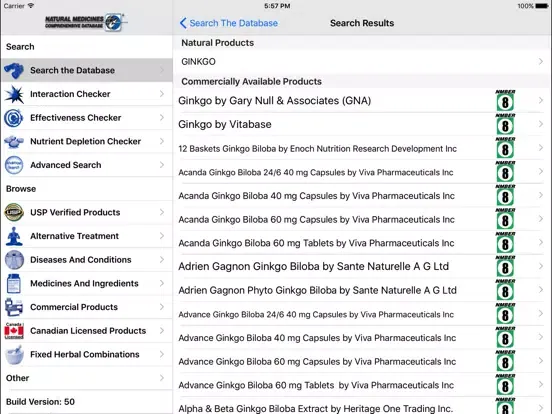Click chevron on the GINKGO row
Screen dimensions: 552x414
click(x=541, y=62)
